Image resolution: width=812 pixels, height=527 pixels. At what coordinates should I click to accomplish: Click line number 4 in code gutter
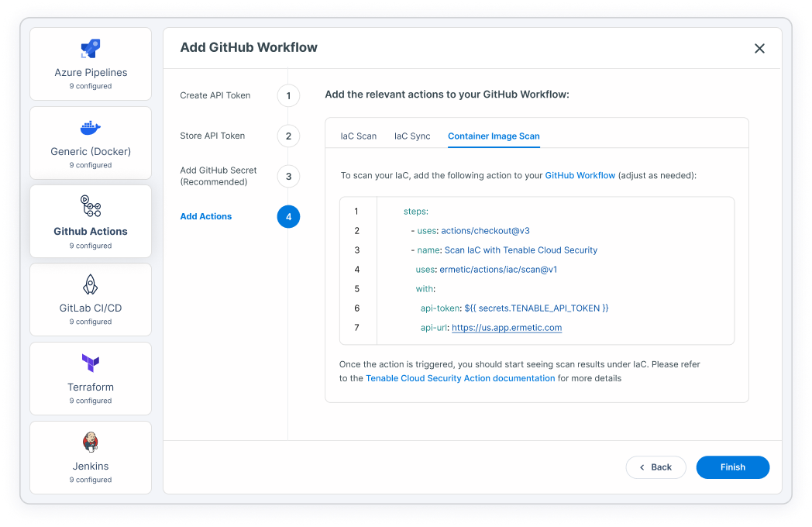point(357,270)
